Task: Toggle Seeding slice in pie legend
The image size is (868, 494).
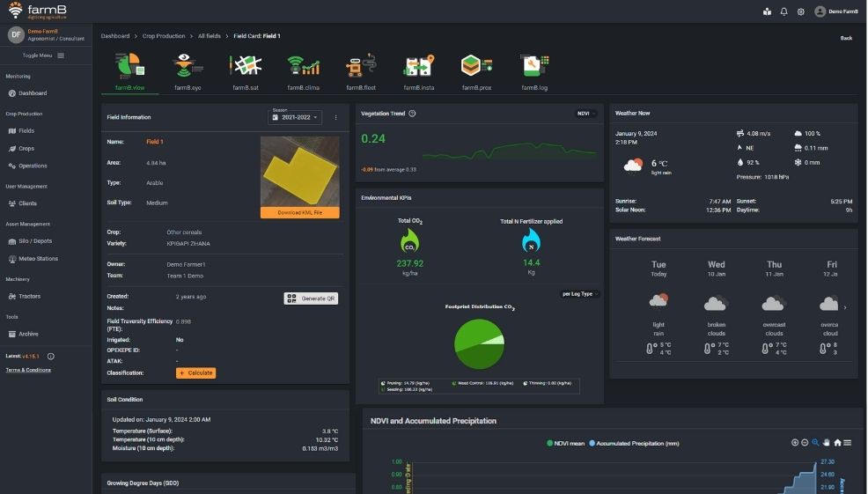Action: click(x=407, y=389)
